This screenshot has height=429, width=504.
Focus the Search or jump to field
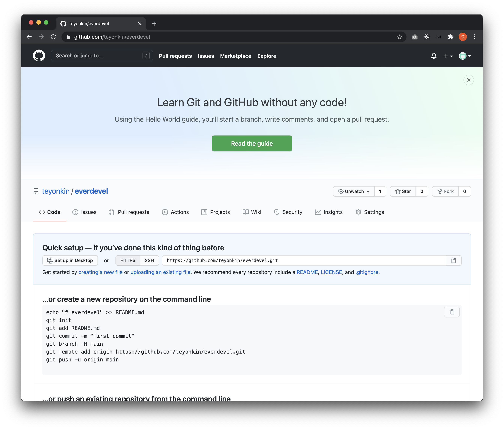(102, 56)
